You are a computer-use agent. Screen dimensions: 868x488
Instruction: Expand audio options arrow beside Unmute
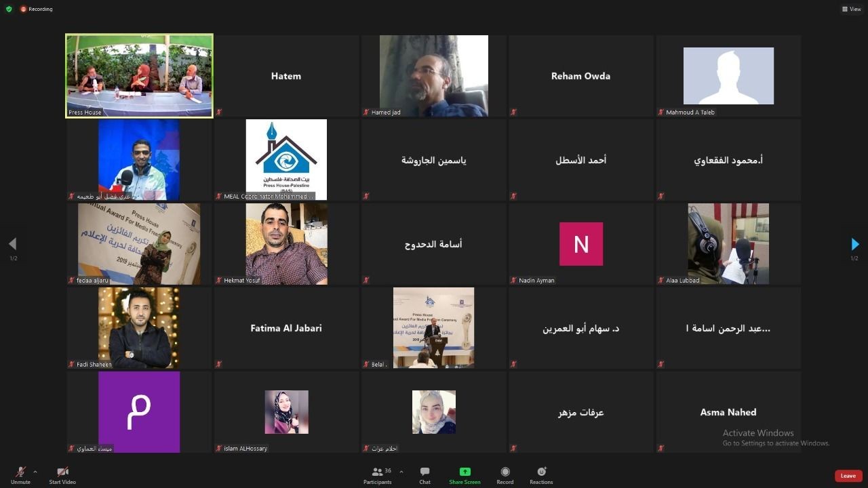[x=35, y=472]
